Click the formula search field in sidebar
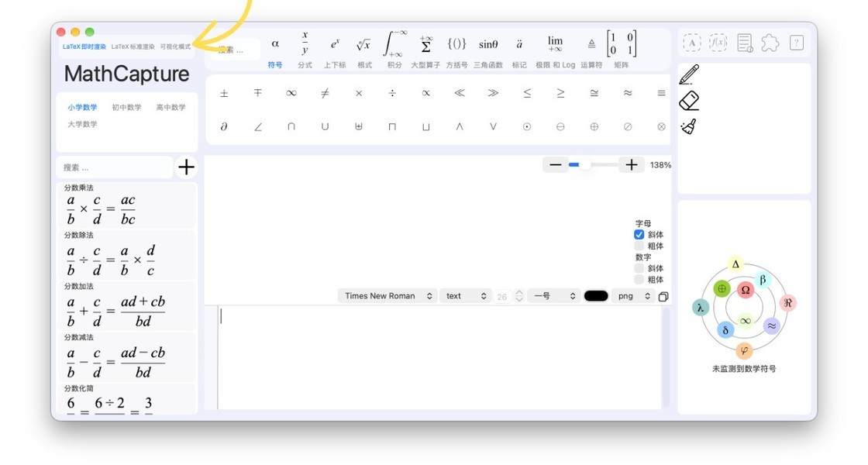868x465 pixels. point(115,167)
